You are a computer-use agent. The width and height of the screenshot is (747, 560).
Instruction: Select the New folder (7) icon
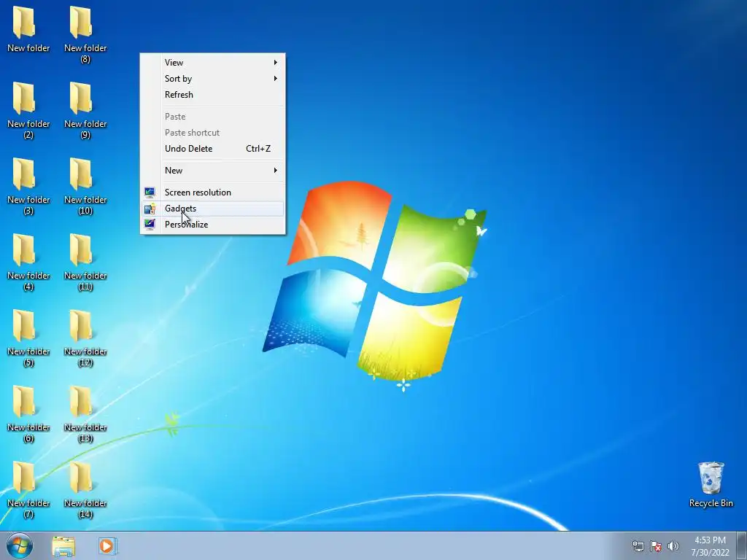coord(28,489)
